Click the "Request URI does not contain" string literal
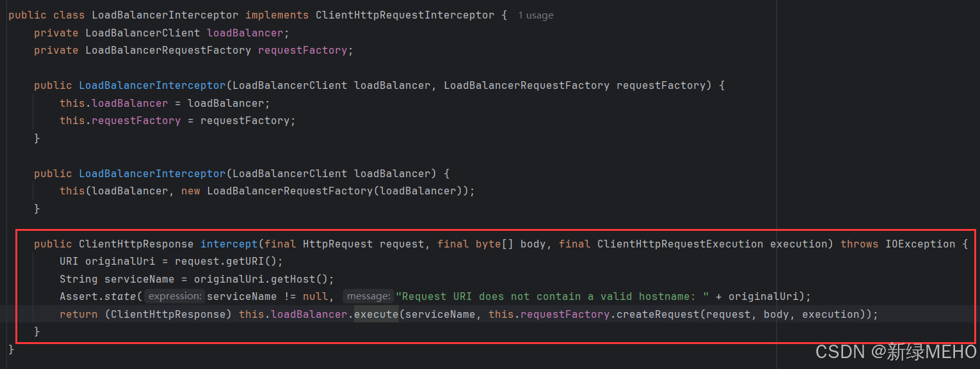980x369 pixels. [552, 296]
